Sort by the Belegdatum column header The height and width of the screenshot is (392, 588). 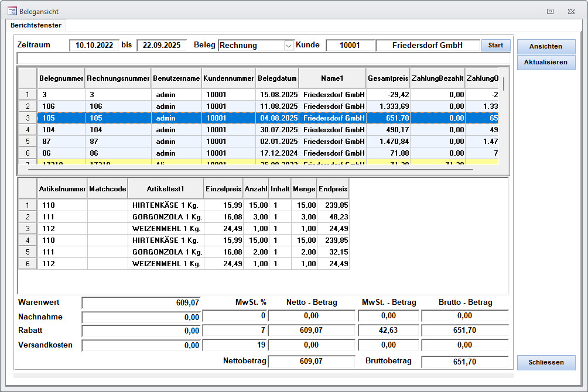tap(277, 78)
